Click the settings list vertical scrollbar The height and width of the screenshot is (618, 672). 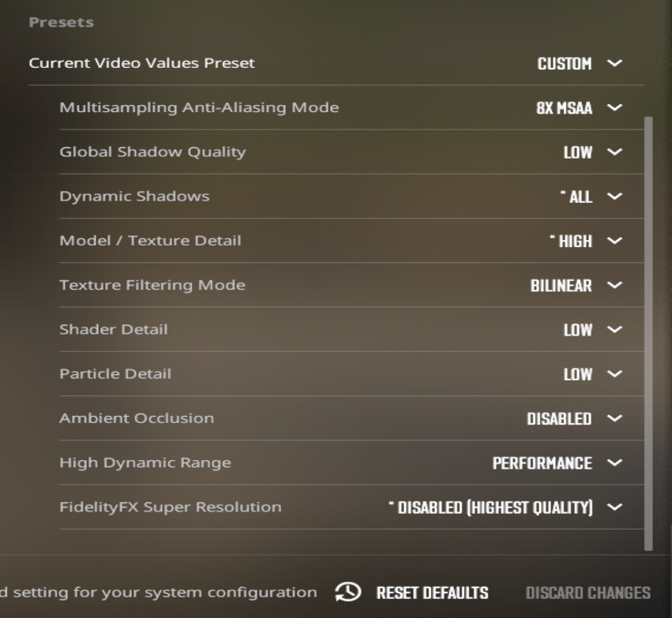(649, 331)
